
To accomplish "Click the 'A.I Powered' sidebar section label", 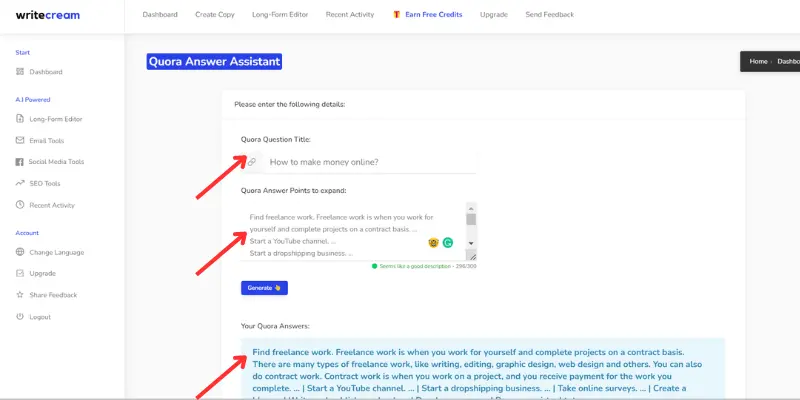I will 33,99.
